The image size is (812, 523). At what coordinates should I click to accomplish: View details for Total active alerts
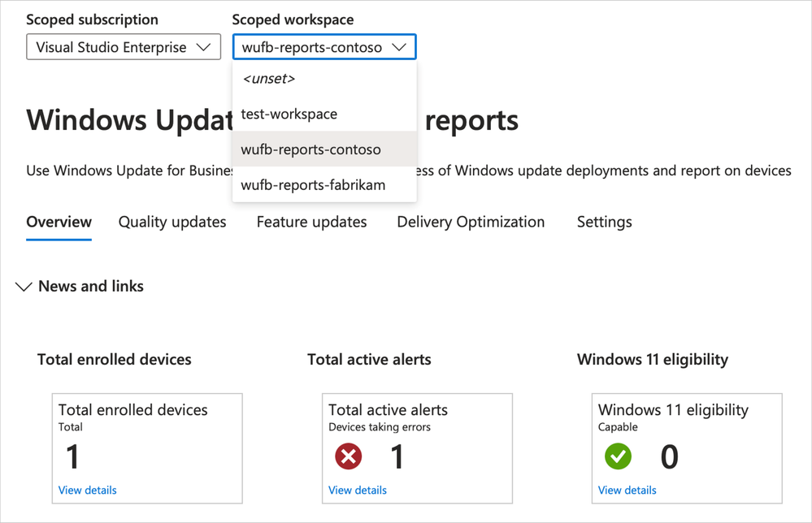click(358, 490)
